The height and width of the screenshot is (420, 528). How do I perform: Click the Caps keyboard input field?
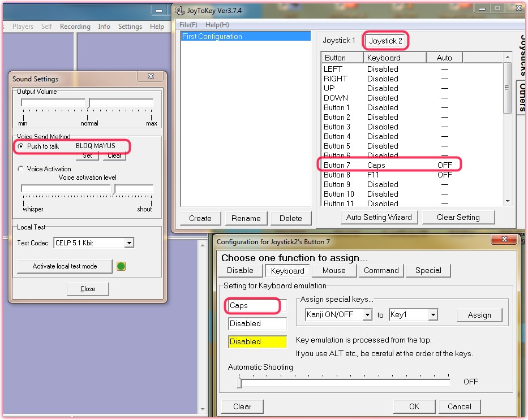pos(257,306)
